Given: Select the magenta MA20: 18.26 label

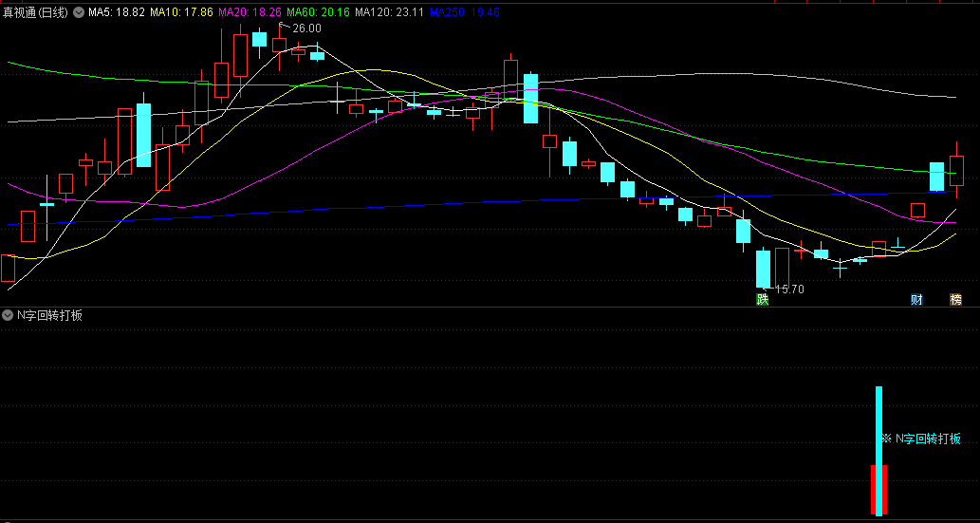Looking at the screenshot, I should pos(250,12).
